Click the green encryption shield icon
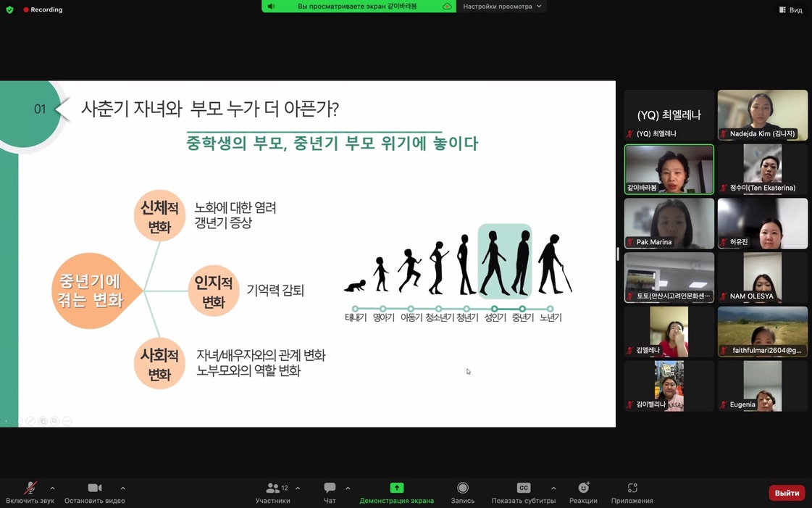 pyautogui.click(x=9, y=9)
